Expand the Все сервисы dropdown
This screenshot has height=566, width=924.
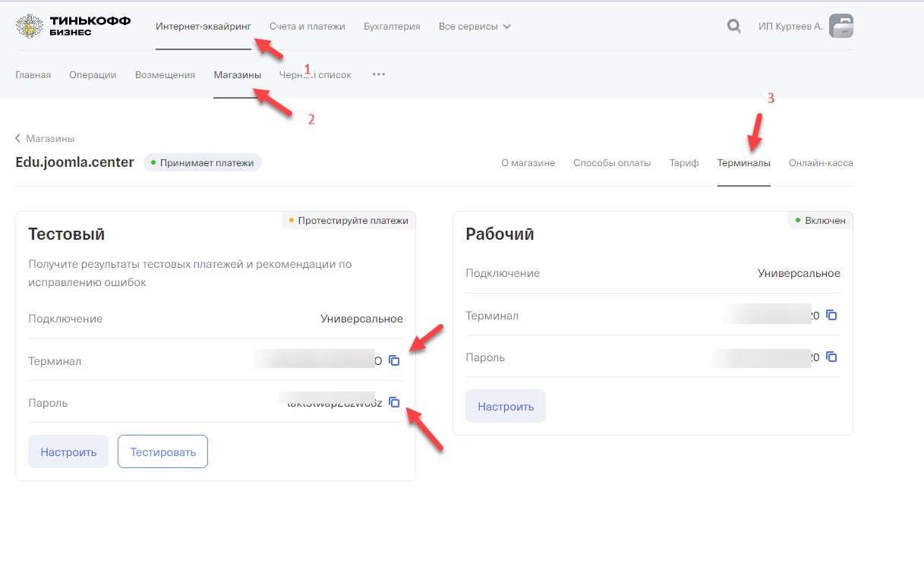475,27
